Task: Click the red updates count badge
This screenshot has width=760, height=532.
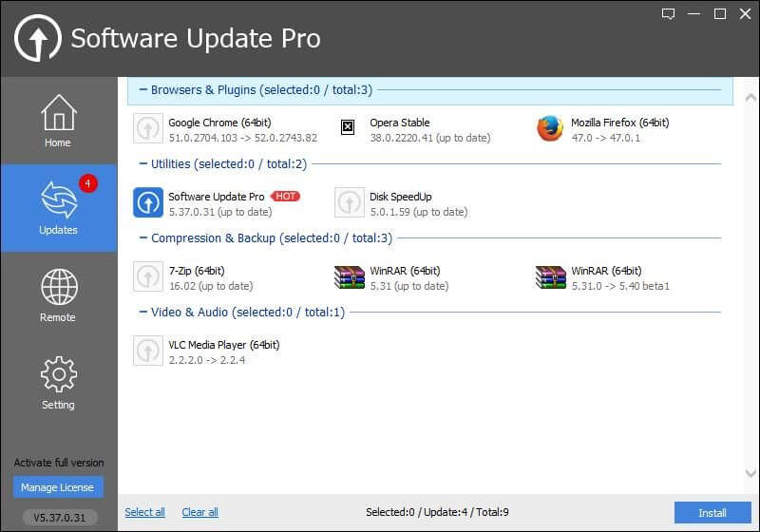Action: coord(88,183)
